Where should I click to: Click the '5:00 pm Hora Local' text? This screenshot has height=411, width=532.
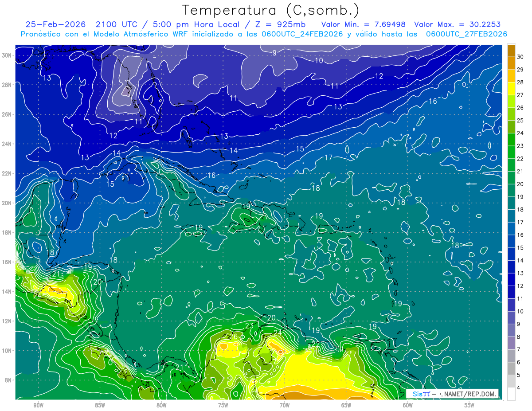(x=196, y=24)
